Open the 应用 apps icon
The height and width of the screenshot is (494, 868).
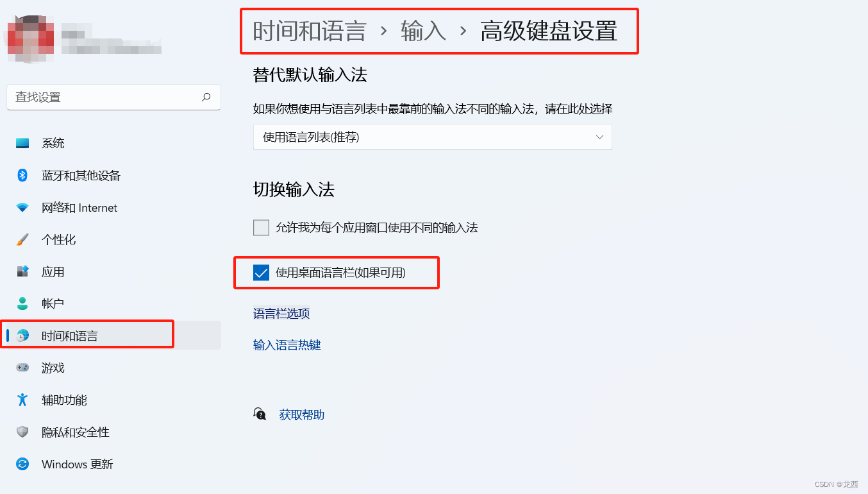[x=22, y=271]
